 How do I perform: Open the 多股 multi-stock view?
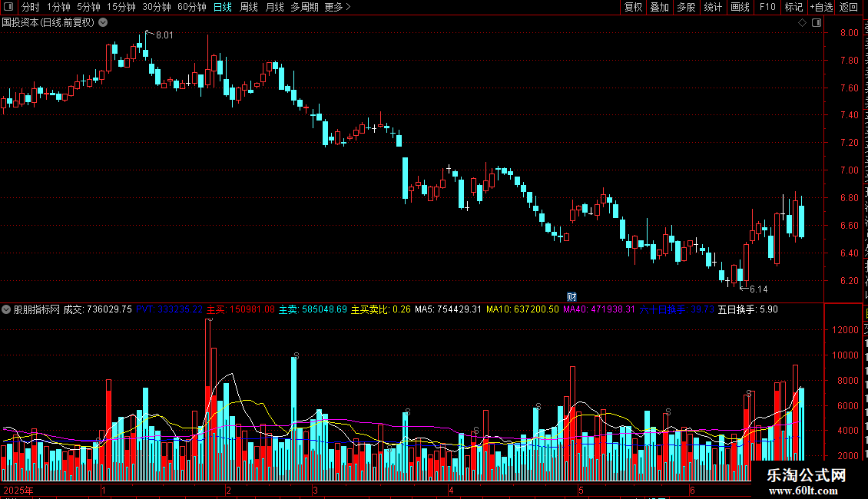pos(686,7)
